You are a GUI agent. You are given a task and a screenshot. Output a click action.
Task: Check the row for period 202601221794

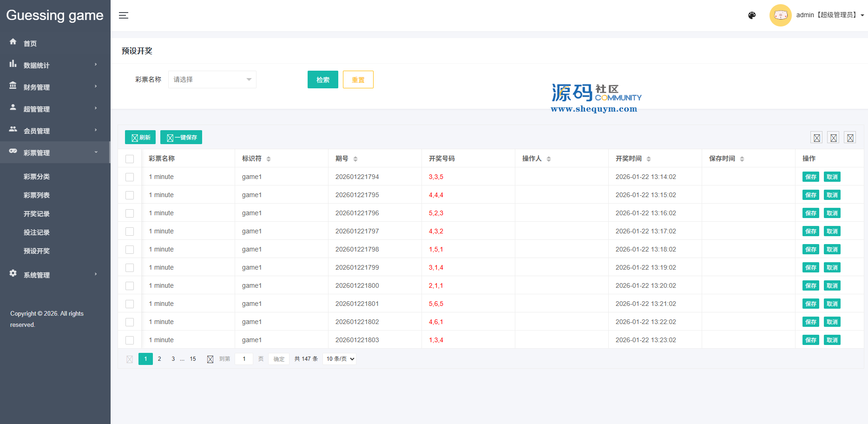[x=130, y=177]
